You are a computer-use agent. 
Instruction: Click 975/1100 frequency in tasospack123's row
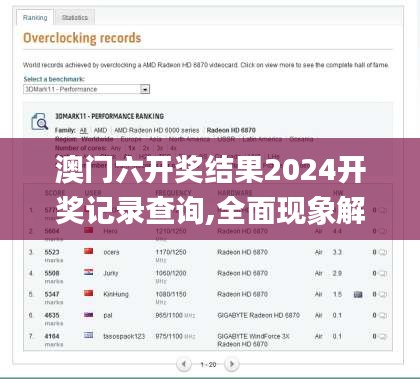pos(169,336)
